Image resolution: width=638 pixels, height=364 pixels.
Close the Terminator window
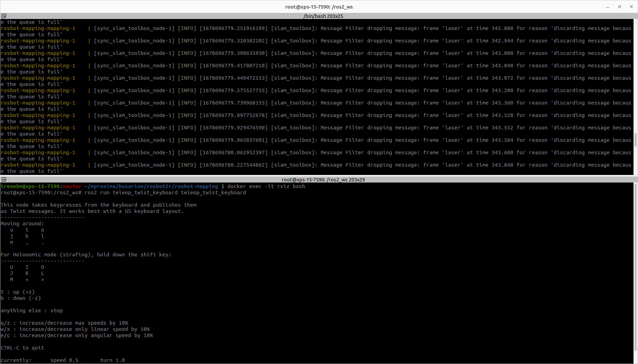click(631, 7)
